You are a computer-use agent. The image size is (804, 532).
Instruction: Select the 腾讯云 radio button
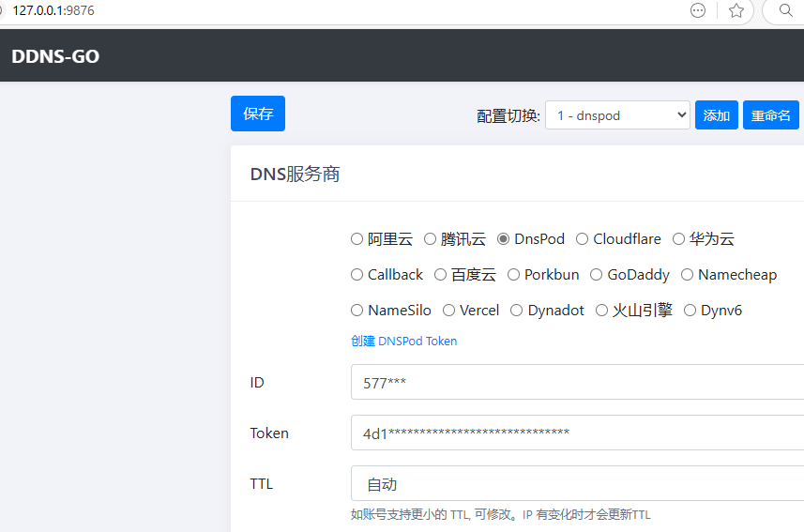pos(430,239)
